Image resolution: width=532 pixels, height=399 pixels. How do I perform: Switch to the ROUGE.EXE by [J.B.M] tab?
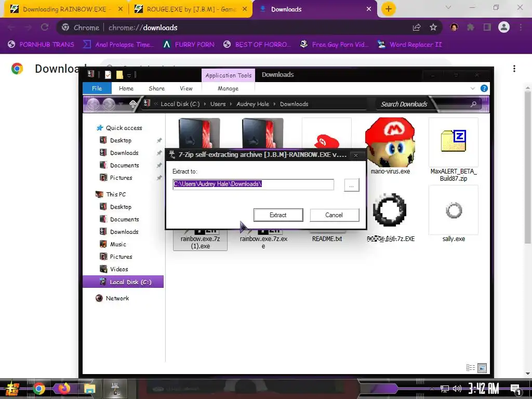point(191,9)
